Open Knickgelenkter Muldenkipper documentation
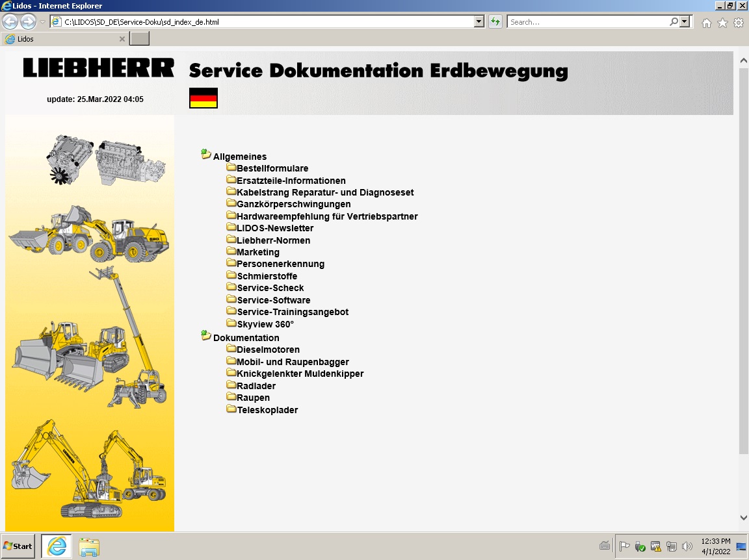The image size is (749, 560). [300, 374]
